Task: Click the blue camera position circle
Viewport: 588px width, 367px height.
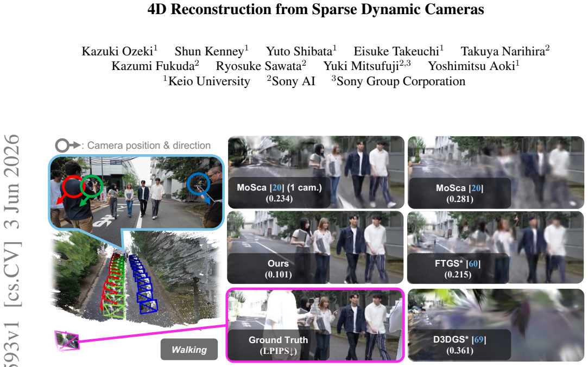Action: (199, 184)
